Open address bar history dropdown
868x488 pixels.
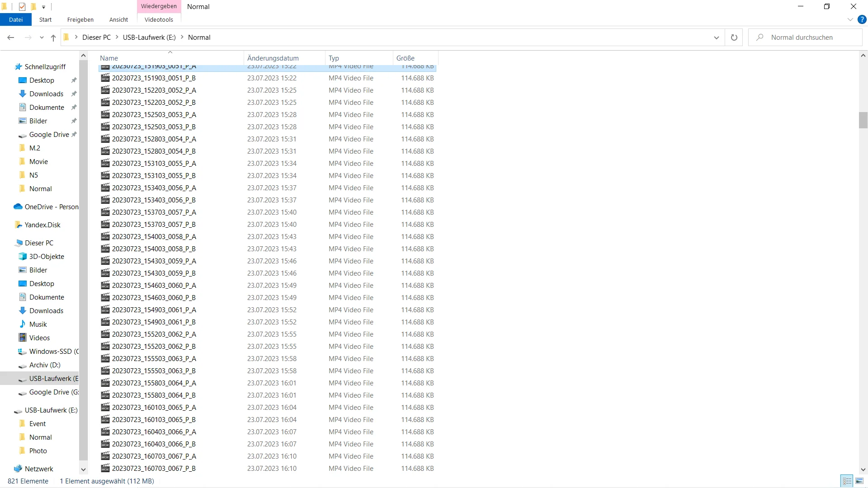(716, 38)
